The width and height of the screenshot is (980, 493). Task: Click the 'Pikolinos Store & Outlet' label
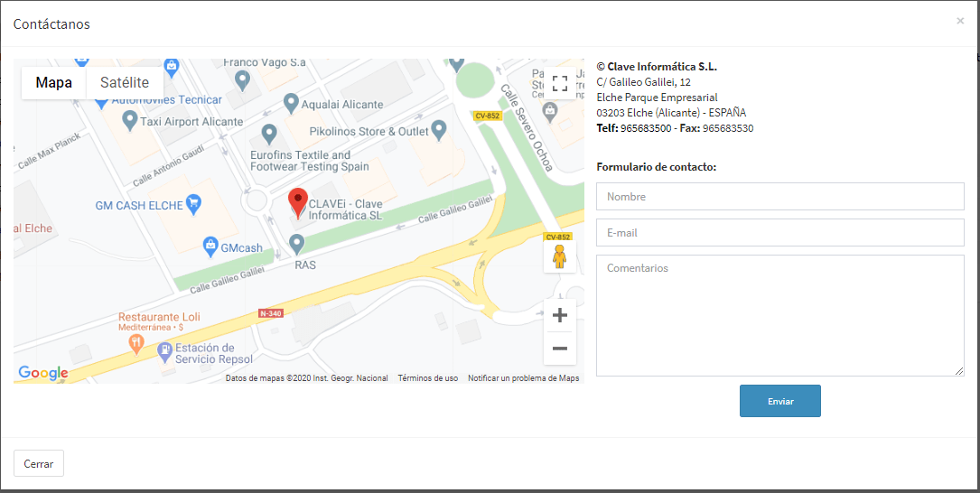(369, 132)
